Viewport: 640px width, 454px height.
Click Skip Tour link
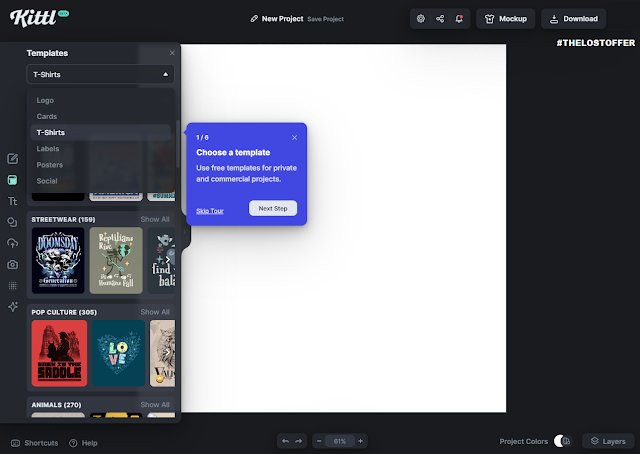[210, 211]
